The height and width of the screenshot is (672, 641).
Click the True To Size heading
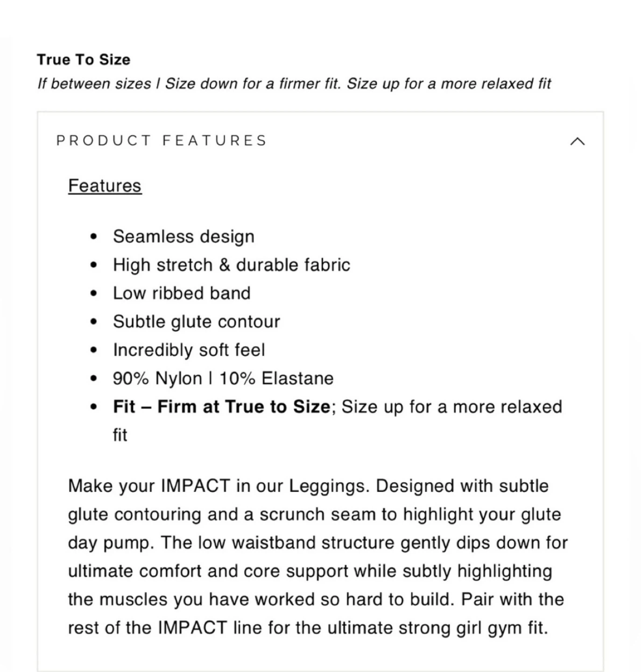(x=84, y=59)
